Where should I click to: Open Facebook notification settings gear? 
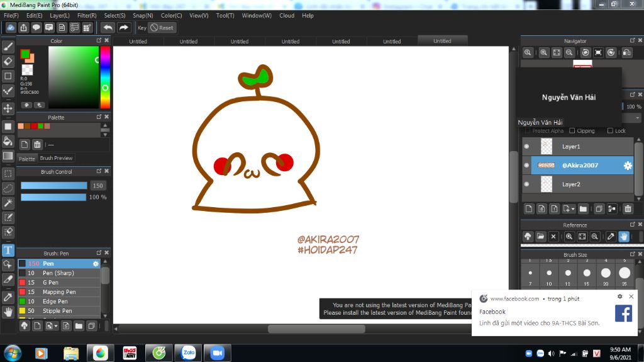(x=619, y=296)
